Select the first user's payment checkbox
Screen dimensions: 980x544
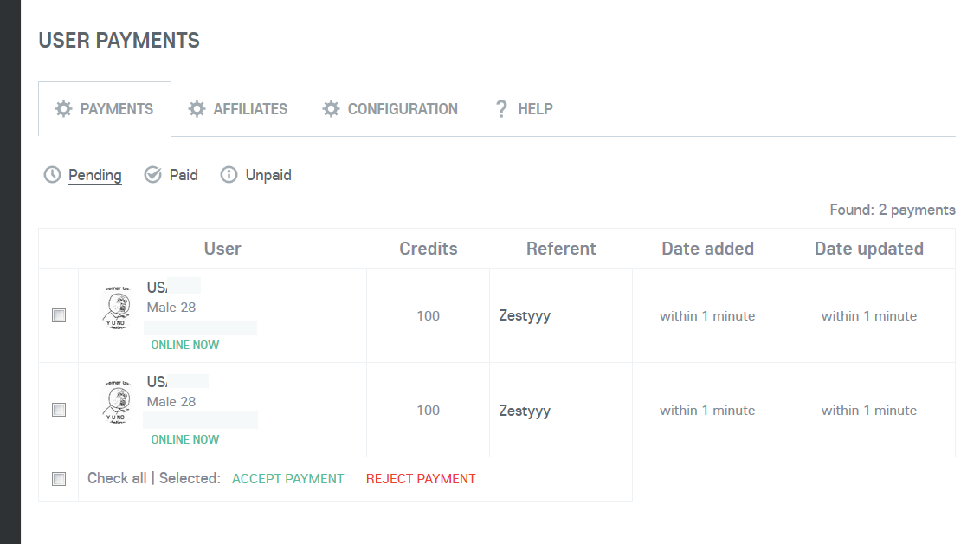[59, 315]
